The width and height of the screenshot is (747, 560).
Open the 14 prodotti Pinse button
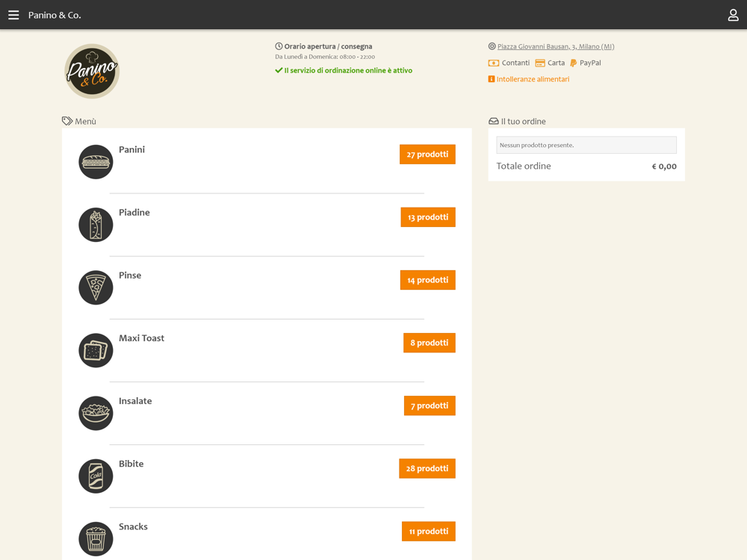click(428, 280)
